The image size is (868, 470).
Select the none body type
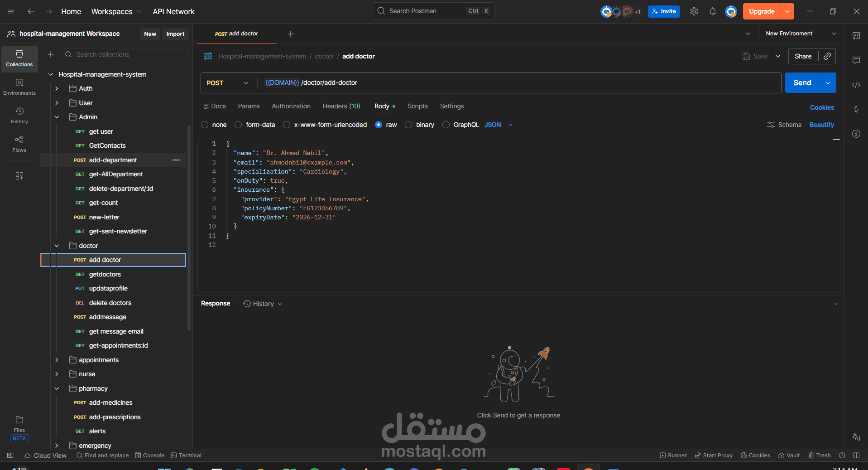tap(205, 125)
